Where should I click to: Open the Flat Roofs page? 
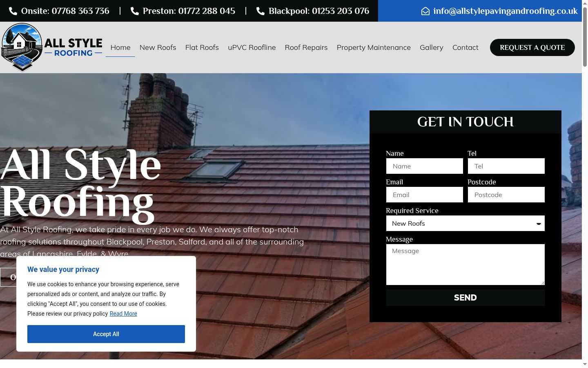[x=202, y=47]
